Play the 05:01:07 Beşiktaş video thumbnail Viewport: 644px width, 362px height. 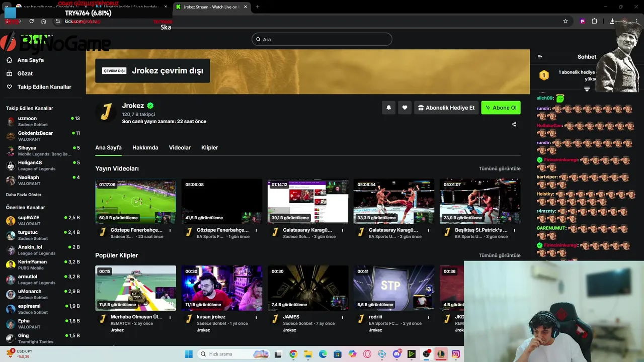point(480,201)
